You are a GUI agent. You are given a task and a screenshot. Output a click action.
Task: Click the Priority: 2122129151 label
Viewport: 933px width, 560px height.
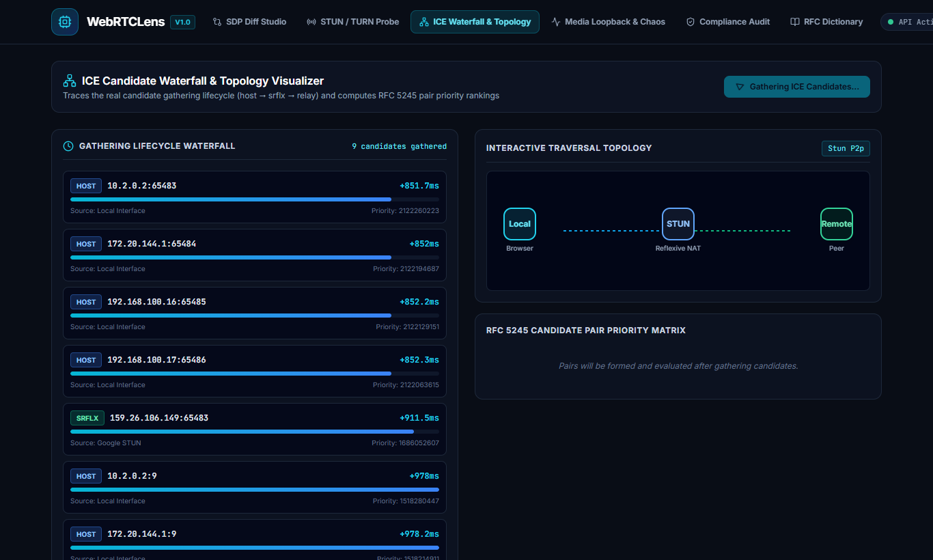coord(407,327)
